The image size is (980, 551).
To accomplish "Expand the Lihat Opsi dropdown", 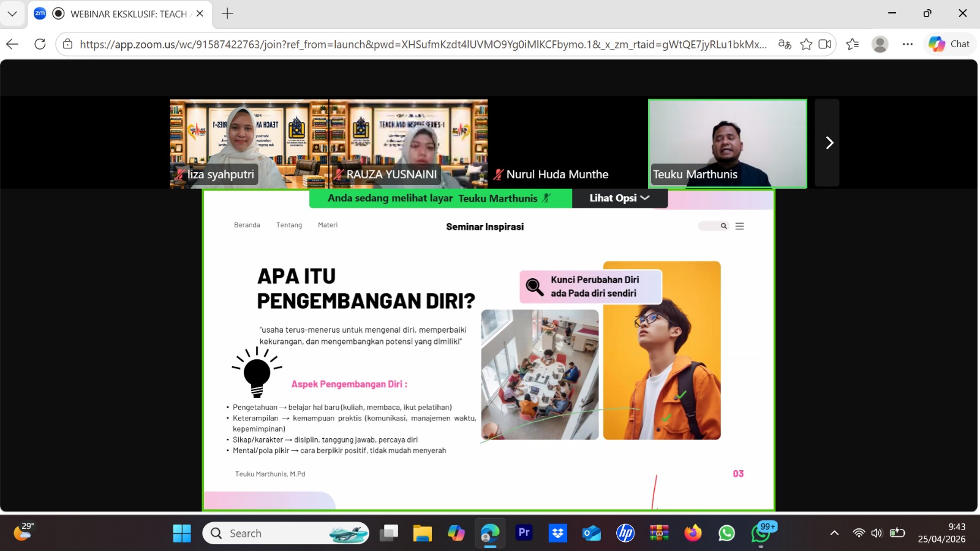I will tap(619, 198).
